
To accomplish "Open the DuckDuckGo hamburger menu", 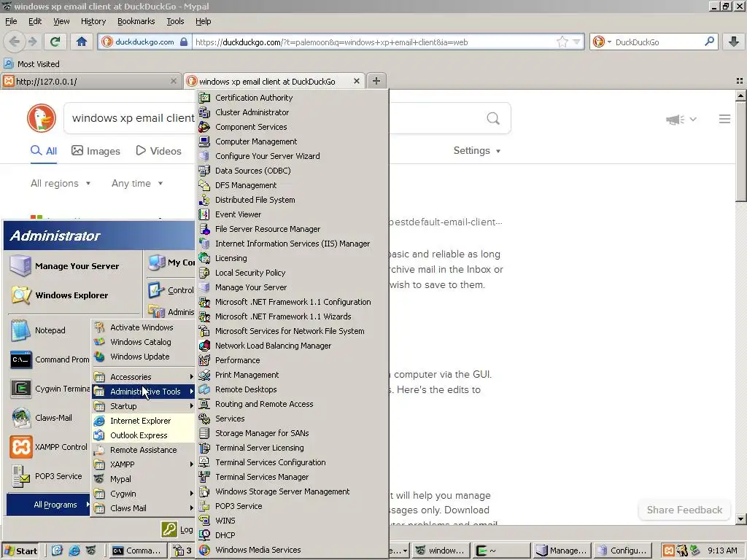I will 724,119.
